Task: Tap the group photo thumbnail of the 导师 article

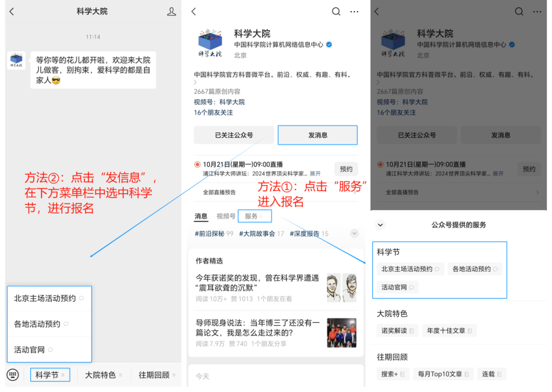Action: tap(341, 333)
